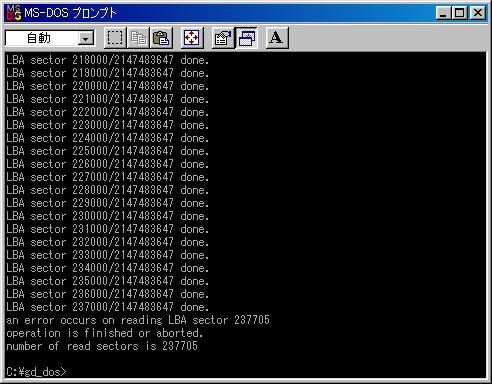Image resolution: width=492 pixels, height=384 pixels.
Task: Open the Properties toolbar icon
Action: (223, 38)
